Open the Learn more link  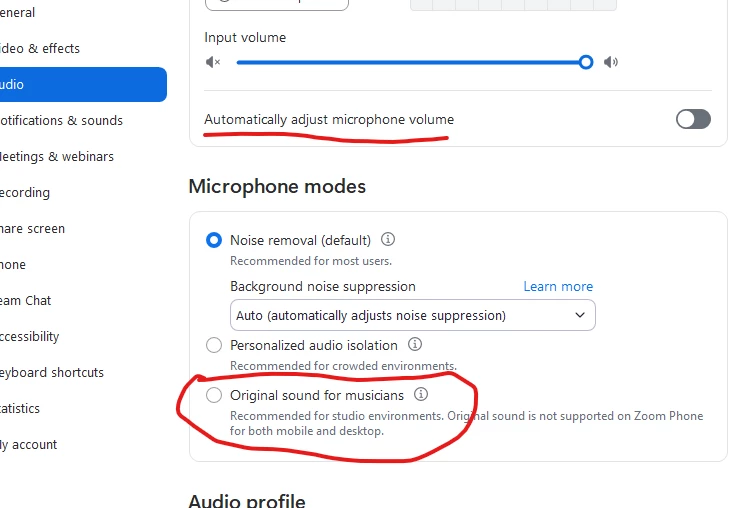coord(558,286)
